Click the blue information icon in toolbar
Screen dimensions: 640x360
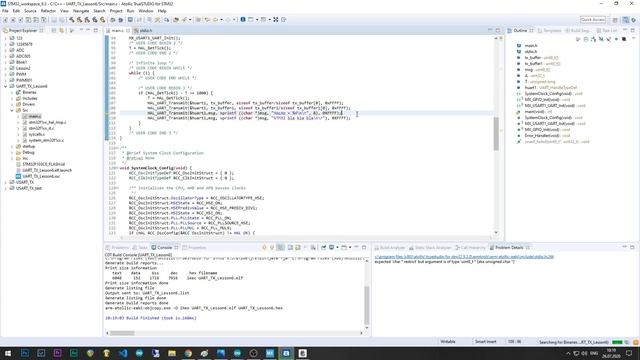click(243, 20)
